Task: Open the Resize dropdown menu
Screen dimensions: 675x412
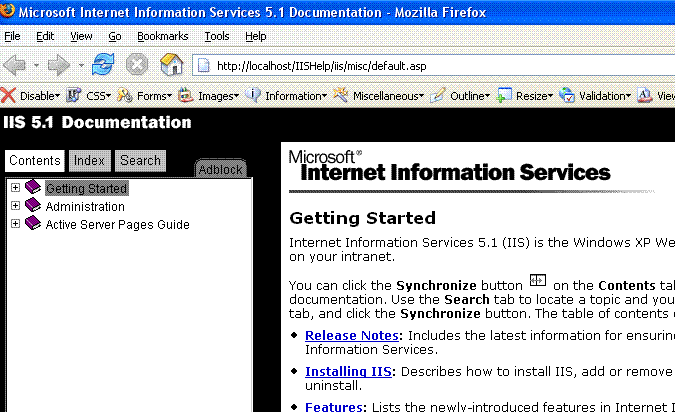Action: pyautogui.click(x=550, y=96)
